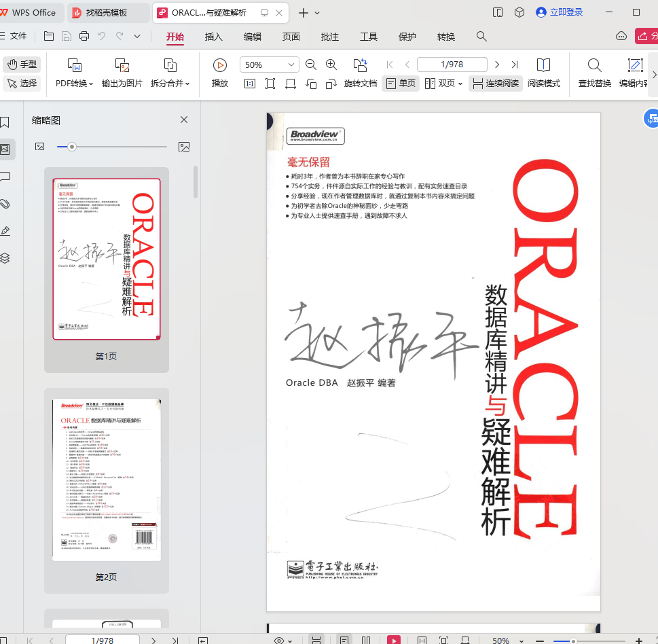Screen dimensions: 658x644
Task: Click the zoom out magnifier icon
Action: pyautogui.click(x=310, y=65)
